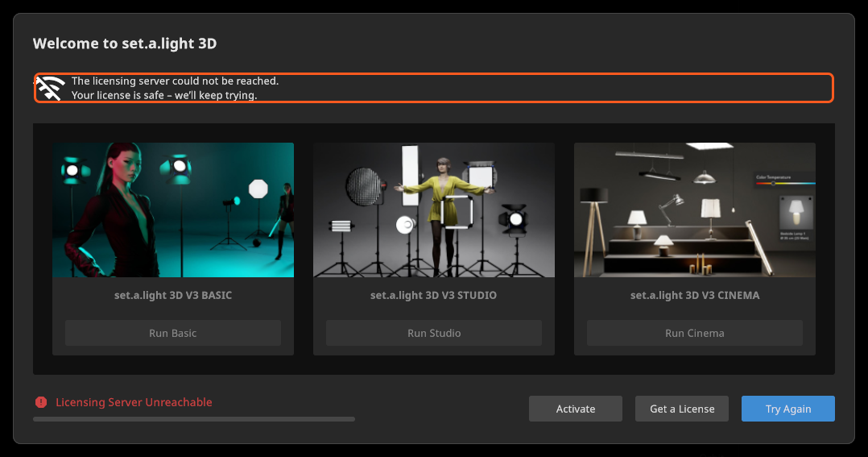Select the set.a.light 3D V3 BASIC preview image
The image size is (868, 457).
pos(173,210)
